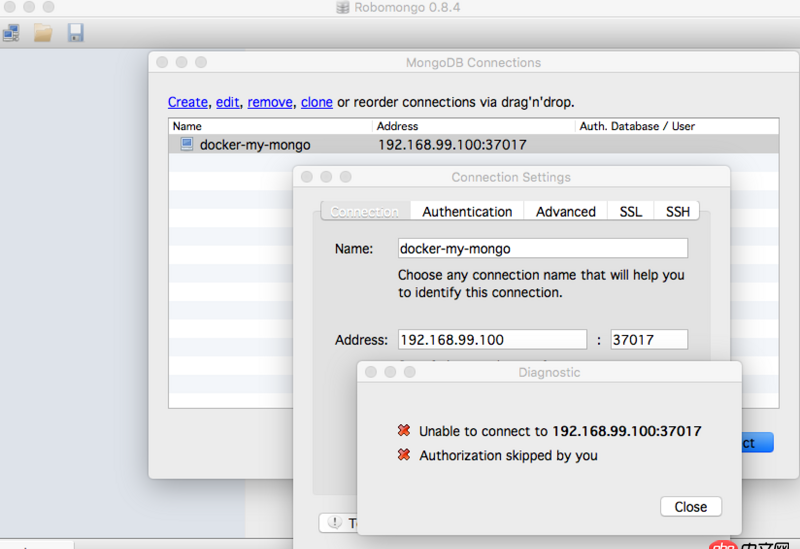This screenshot has height=549, width=800.
Task: Click the Open folder toolbar icon
Action: (x=43, y=33)
